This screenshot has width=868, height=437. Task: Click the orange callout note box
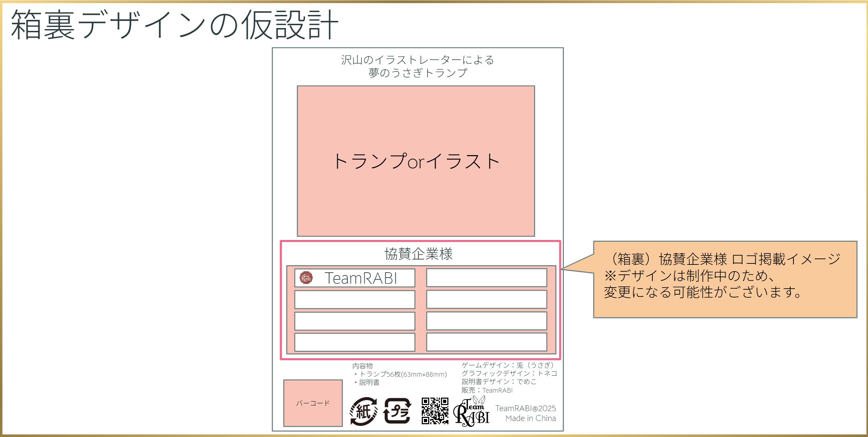pyautogui.click(x=725, y=279)
